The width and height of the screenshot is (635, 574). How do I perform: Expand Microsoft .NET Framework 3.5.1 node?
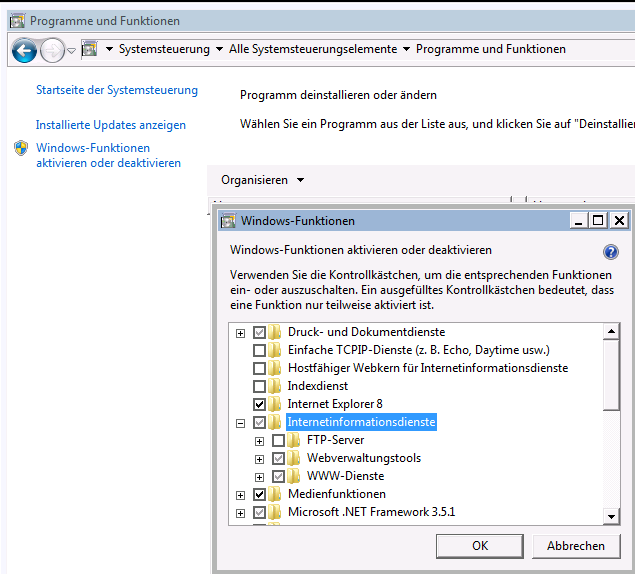pos(240,513)
